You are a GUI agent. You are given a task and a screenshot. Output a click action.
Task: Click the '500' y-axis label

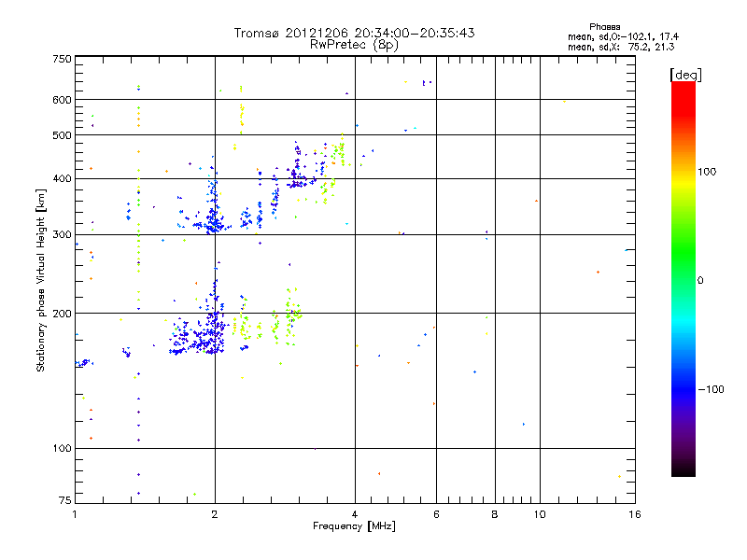click(62, 135)
